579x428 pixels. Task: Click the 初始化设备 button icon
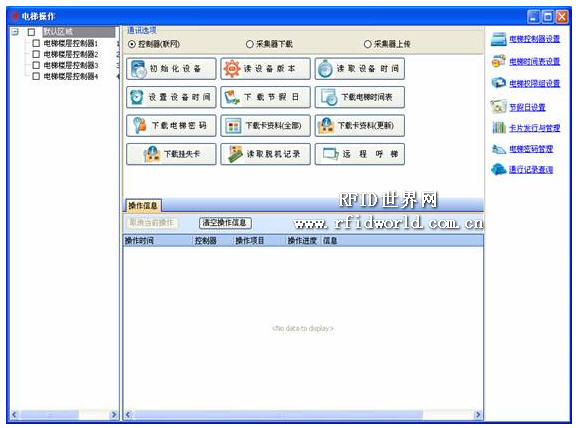(138, 69)
